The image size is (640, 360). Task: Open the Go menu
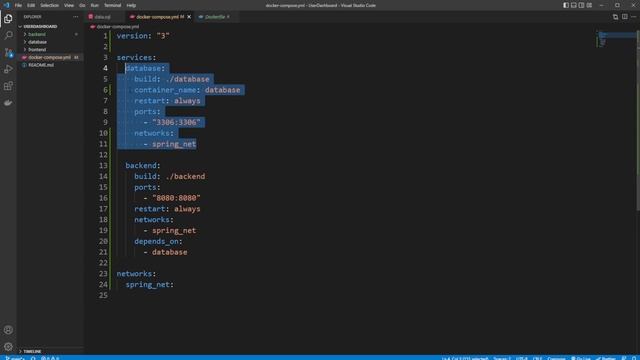(82, 5)
